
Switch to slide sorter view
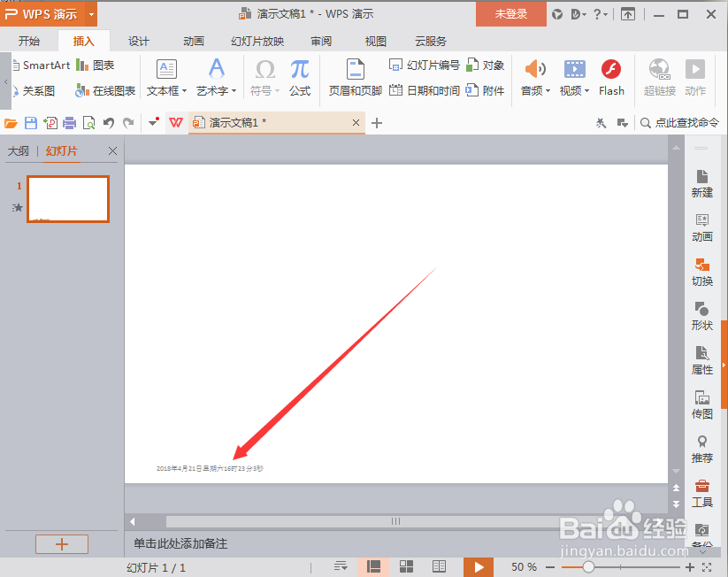[406, 566]
